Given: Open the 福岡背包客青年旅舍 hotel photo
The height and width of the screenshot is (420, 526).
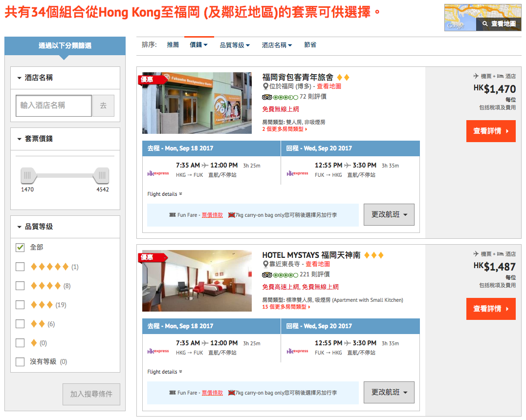Looking at the screenshot, I should point(197,103).
